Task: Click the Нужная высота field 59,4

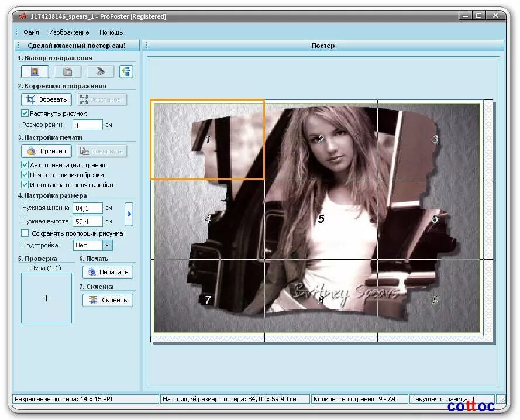Action: coord(88,221)
